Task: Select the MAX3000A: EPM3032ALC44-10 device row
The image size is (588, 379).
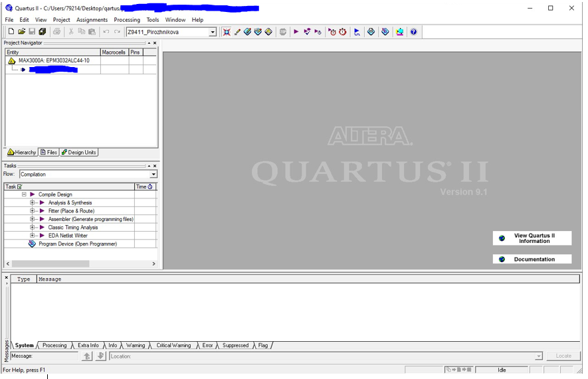Action: 54,60
